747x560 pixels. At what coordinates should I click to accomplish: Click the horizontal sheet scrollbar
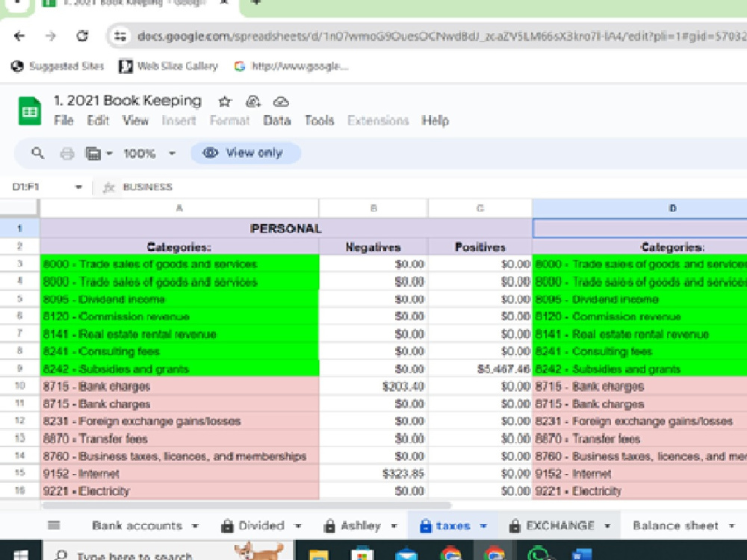pos(247,505)
